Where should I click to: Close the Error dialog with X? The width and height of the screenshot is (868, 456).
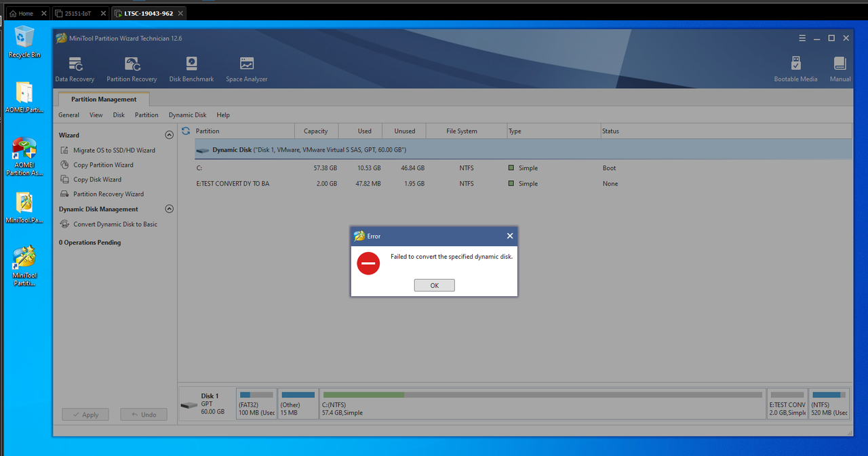click(510, 236)
